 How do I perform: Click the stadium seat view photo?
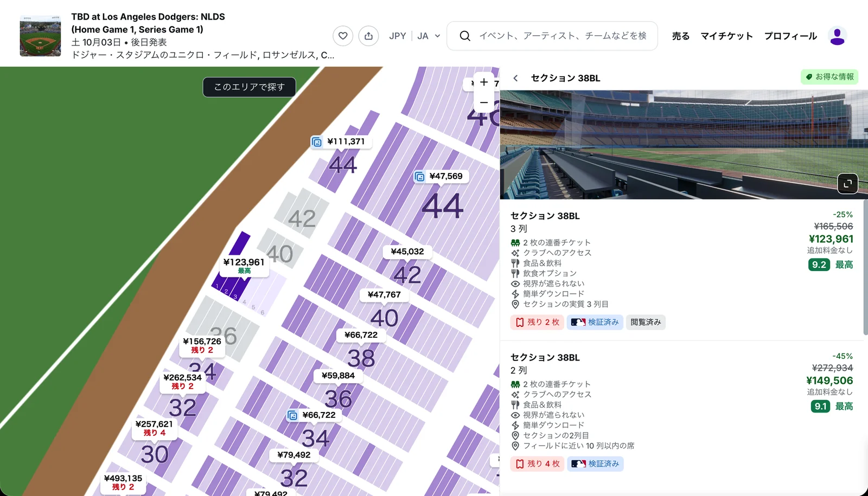(684, 145)
